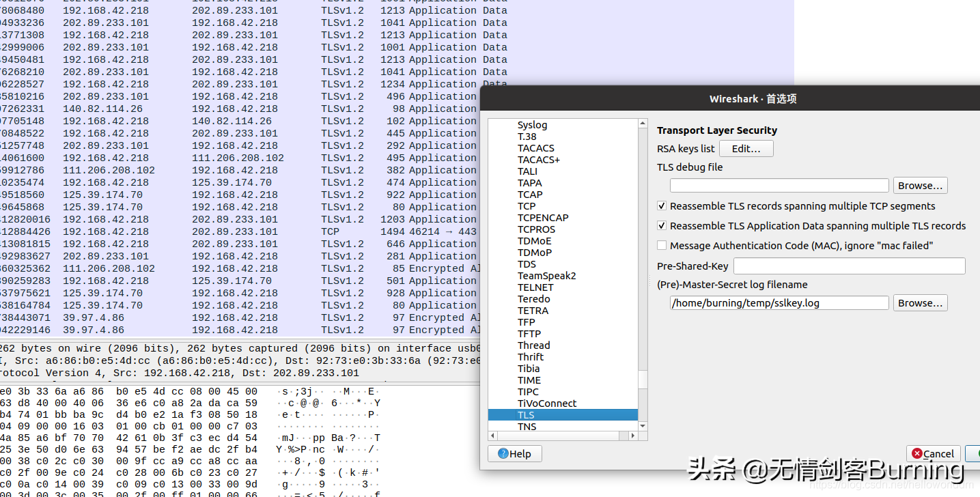Click the sslkey.log filename field

(779, 303)
